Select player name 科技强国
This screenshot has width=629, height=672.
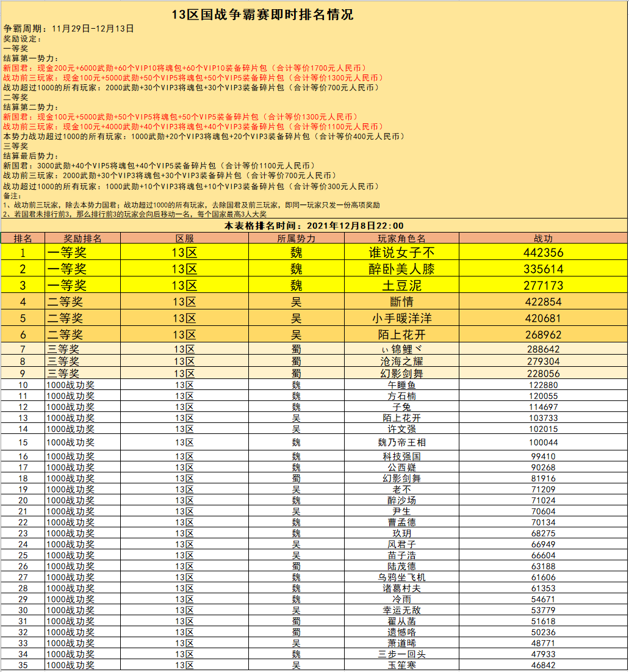click(402, 457)
